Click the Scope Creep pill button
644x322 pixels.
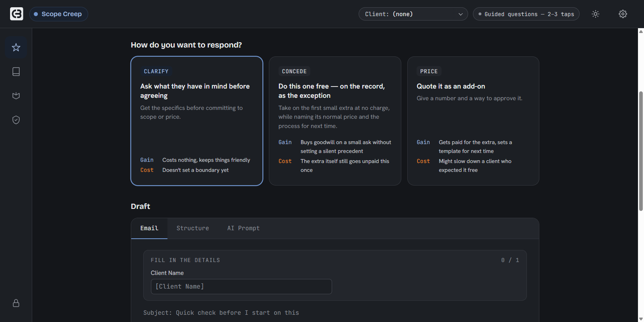point(59,14)
